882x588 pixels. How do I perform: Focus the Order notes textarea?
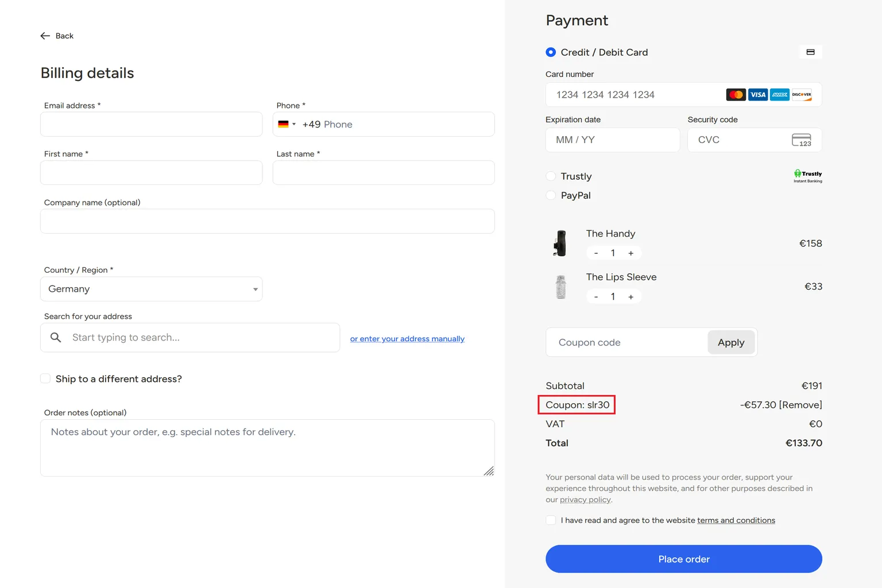268,448
